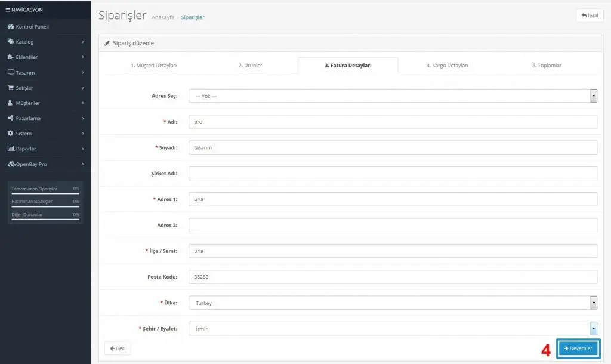Click the Tasarım monitor icon
This screenshot has height=364, width=611.
click(x=11, y=72)
